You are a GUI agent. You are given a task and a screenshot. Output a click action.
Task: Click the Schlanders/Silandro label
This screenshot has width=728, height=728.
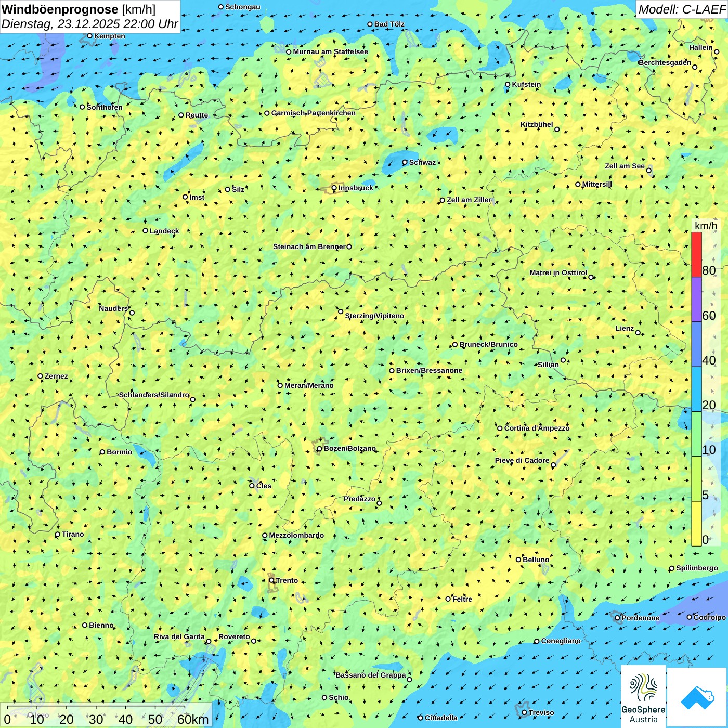coord(154,395)
